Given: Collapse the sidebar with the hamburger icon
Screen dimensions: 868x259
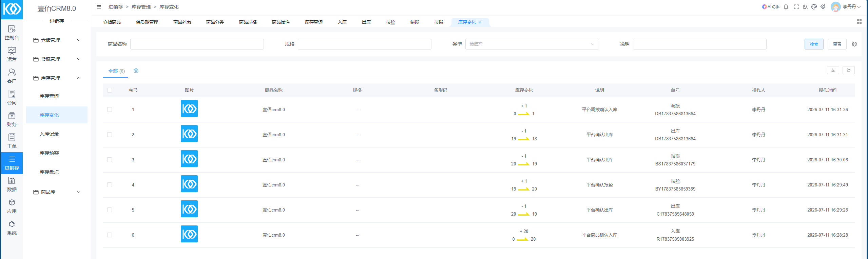Looking at the screenshot, I should point(99,7).
